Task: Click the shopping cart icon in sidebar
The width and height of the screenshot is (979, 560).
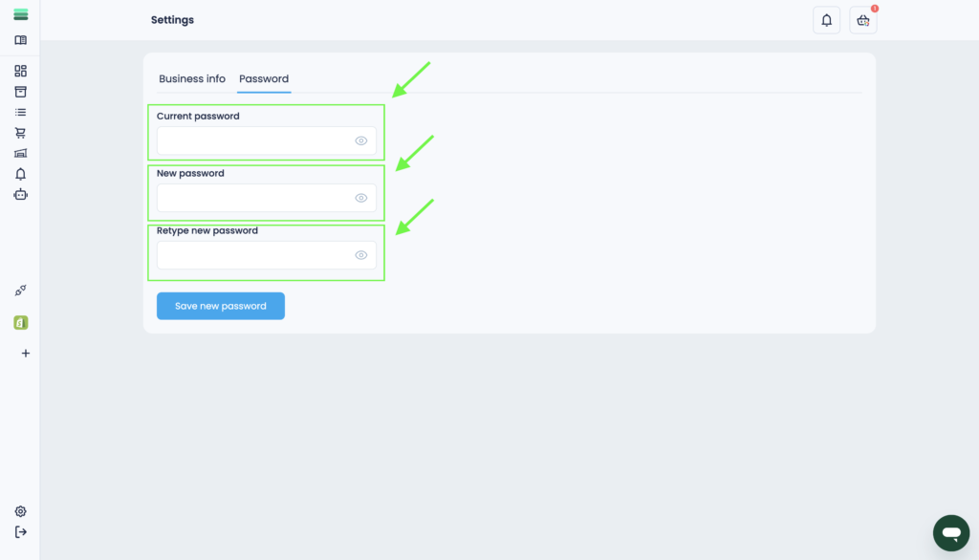Action: (x=20, y=133)
